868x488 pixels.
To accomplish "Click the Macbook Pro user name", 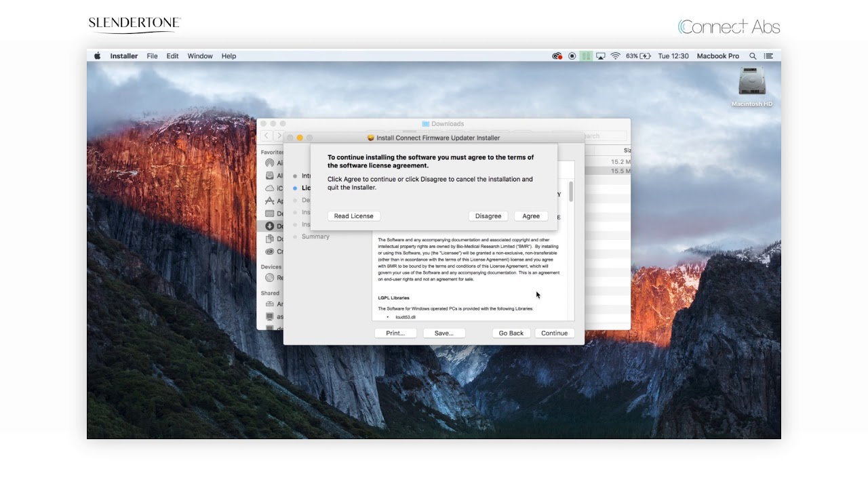I will coord(718,56).
